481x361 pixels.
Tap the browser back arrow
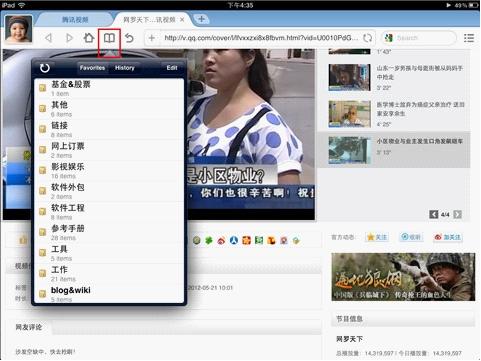pyautogui.click(x=49, y=38)
